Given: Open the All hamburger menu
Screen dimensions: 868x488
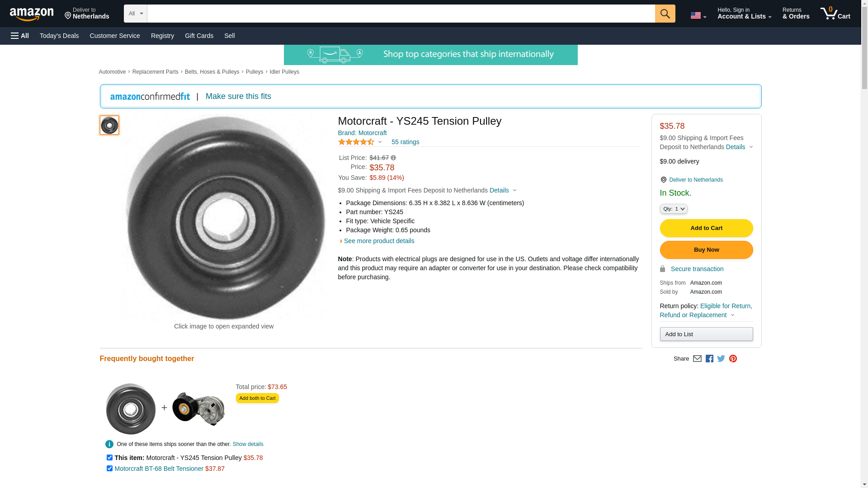Looking at the screenshot, I should coord(20,36).
